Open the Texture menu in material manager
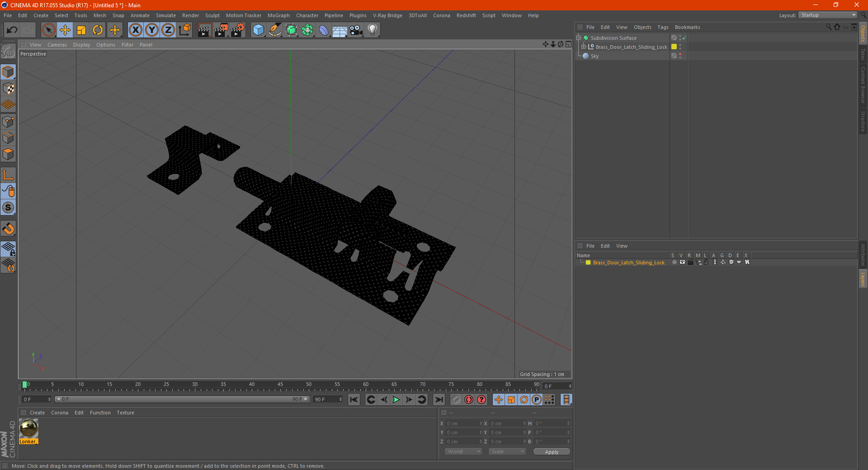Viewport: 868px width, 470px height. pos(125,413)
